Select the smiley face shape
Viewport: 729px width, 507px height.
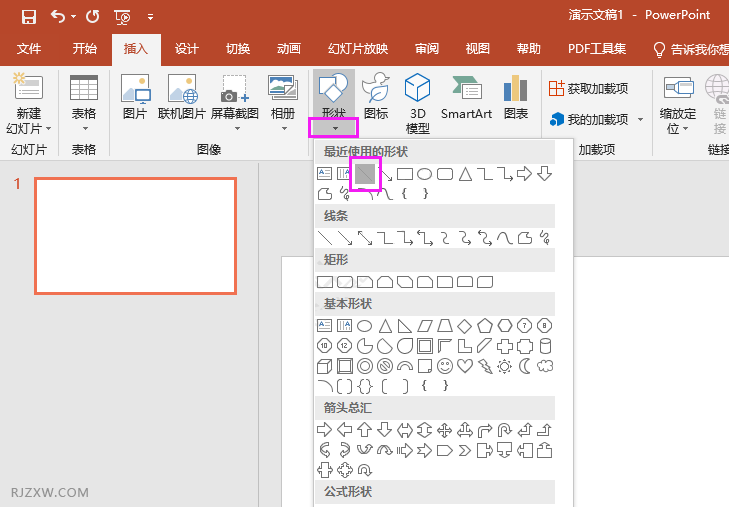[445, 366]
